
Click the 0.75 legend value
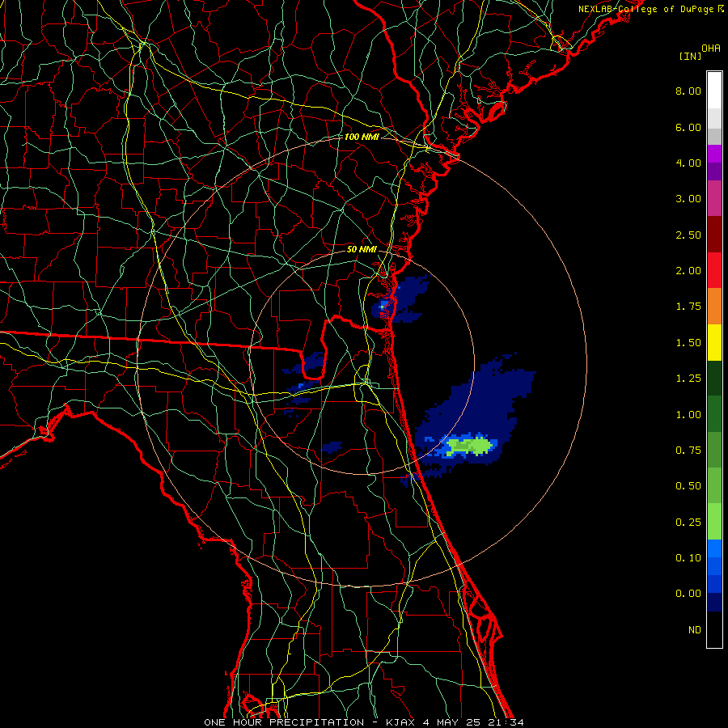point(688,451)
